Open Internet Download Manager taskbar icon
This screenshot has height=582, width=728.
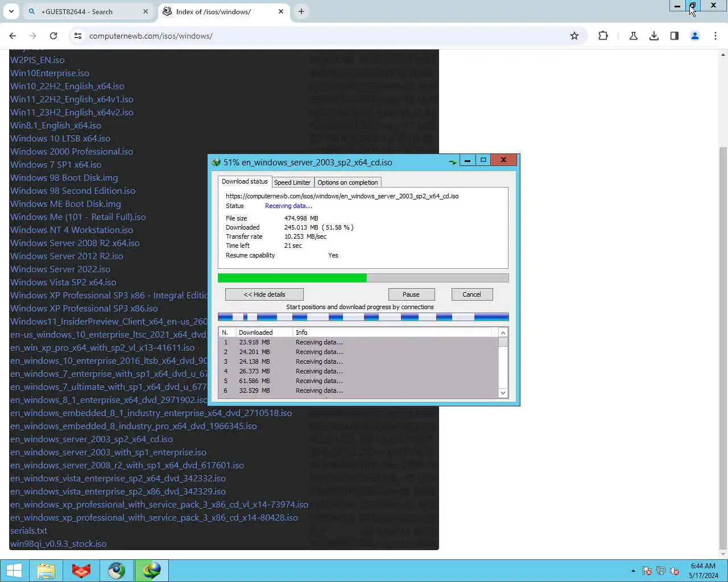[151, 571]
